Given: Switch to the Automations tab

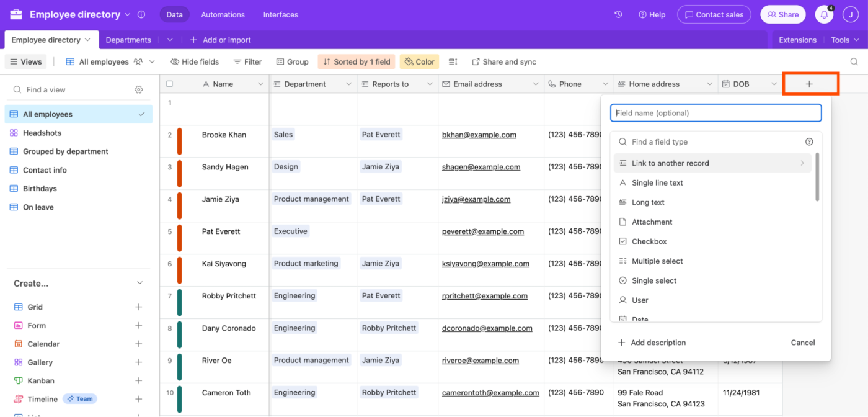Looking at the screenshot, I should 223,14.
